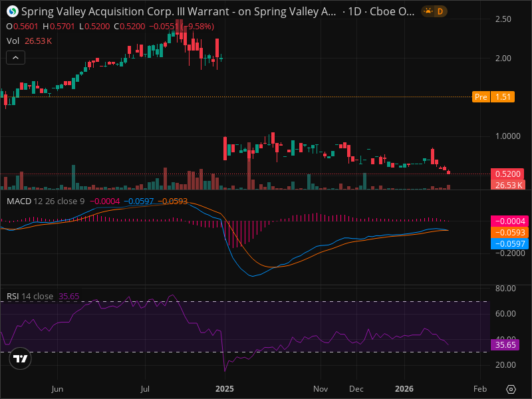The height and width of the screenshot is (399, 532).
Task: Click the 2025 time axis label
Action: point(225,389)
